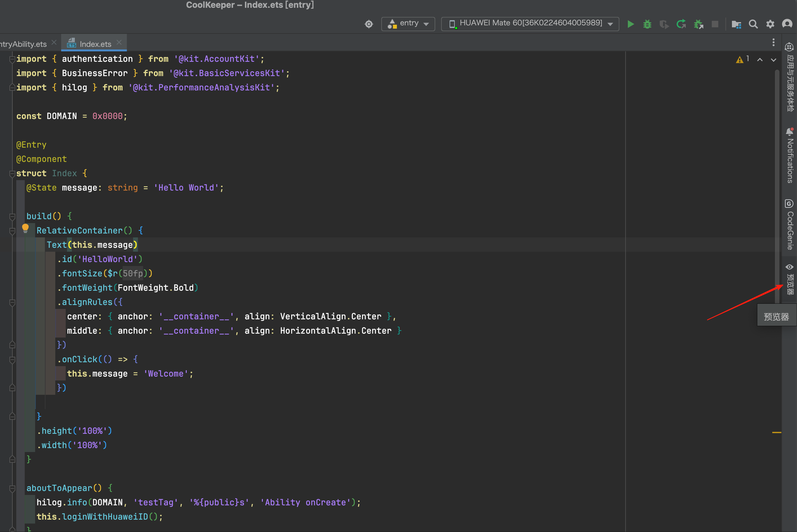Click the crosshair target icon beside entry
Image resolution: width=797 pixels, height=532 pixels.
pos(369,24)
